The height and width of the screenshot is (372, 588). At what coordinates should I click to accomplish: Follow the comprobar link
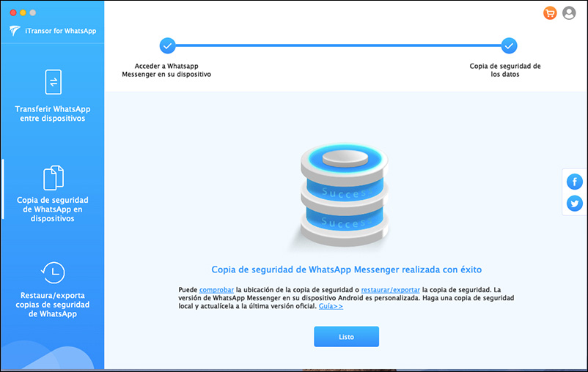click(x=216, y=289)
